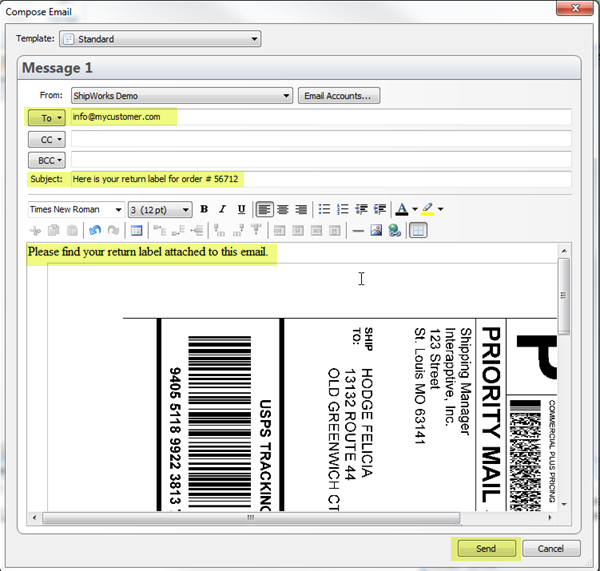Open the To recipient dropdown button
Screen dimensions: 600x571
[47, 118]
